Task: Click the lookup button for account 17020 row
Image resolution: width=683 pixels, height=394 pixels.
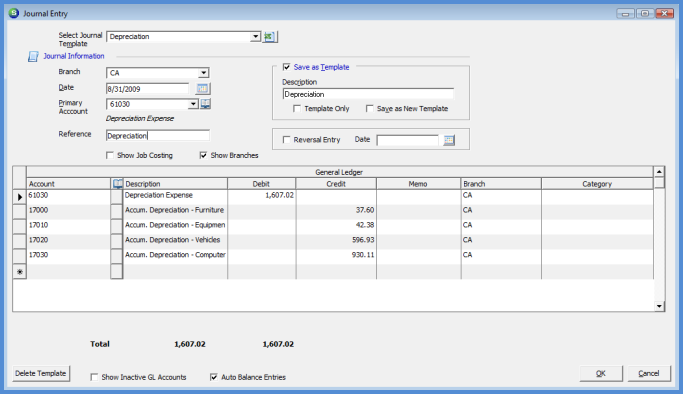Action: pos(117,242)
